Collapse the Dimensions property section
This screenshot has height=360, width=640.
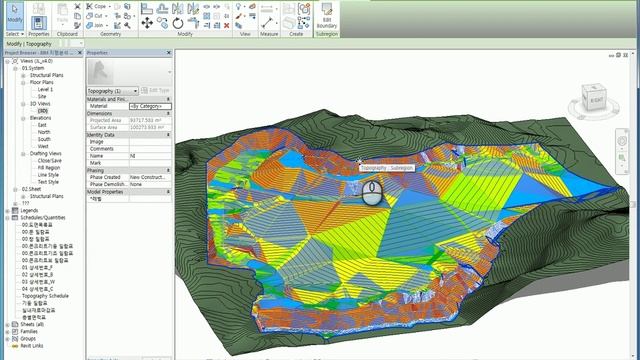168,113
